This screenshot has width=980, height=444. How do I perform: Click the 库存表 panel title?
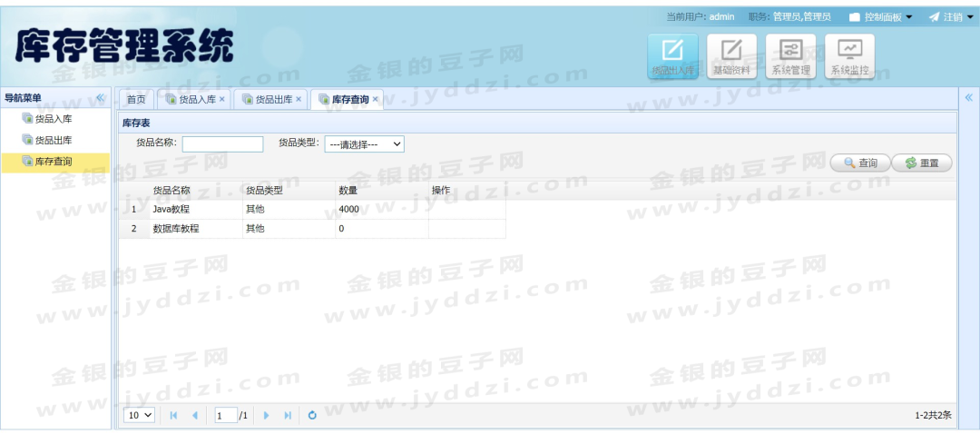click(135, 123)
